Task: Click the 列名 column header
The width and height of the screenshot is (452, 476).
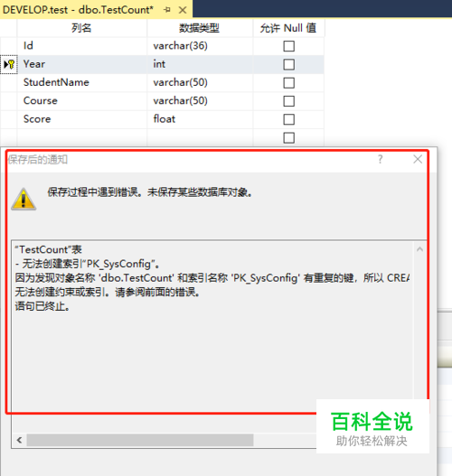Action: coord(82,28)
